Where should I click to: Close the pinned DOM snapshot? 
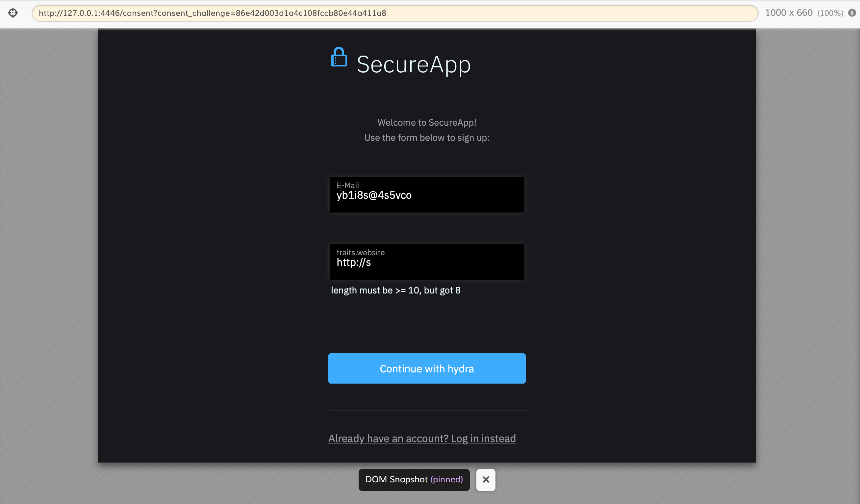(x=486, y=479)
